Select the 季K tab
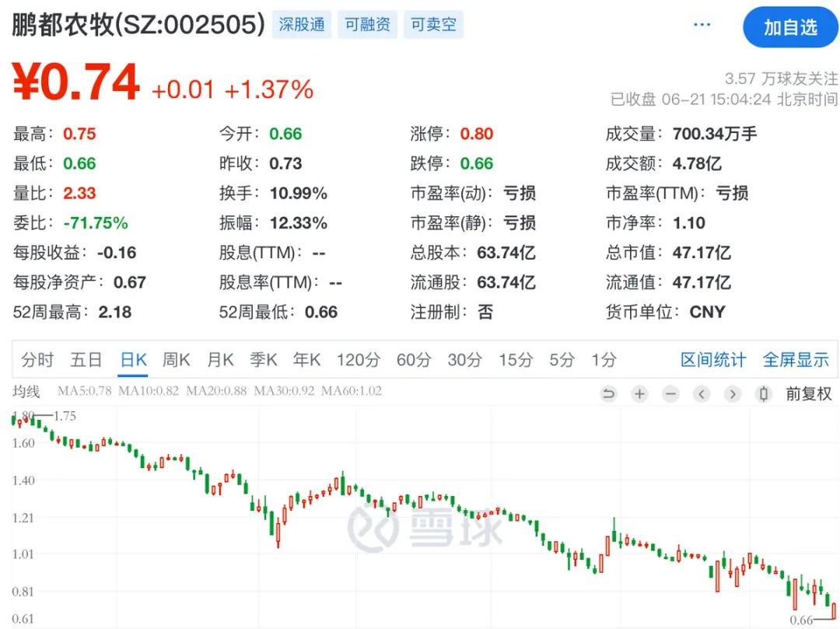 click(264, 360)
